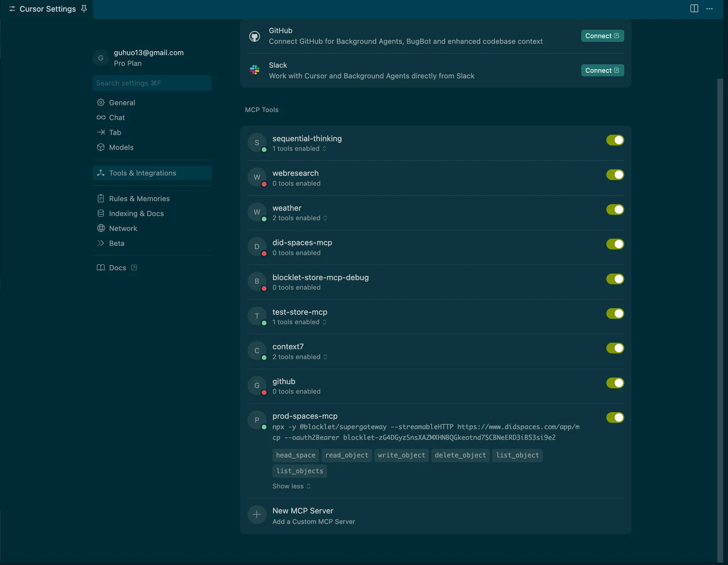This screenshot has width=728, height=565.
Task: Open the Docs external link
Action: click(x=152, y=267)
